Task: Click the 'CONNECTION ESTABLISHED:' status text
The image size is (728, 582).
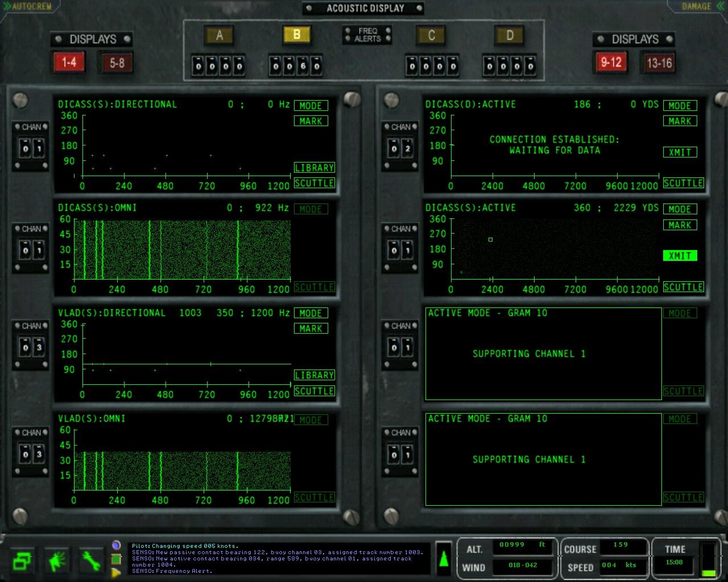Action: 555,139
